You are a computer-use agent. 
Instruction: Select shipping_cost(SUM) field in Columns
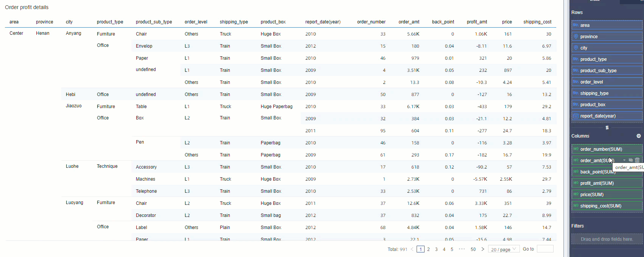(x=607, y=206)
